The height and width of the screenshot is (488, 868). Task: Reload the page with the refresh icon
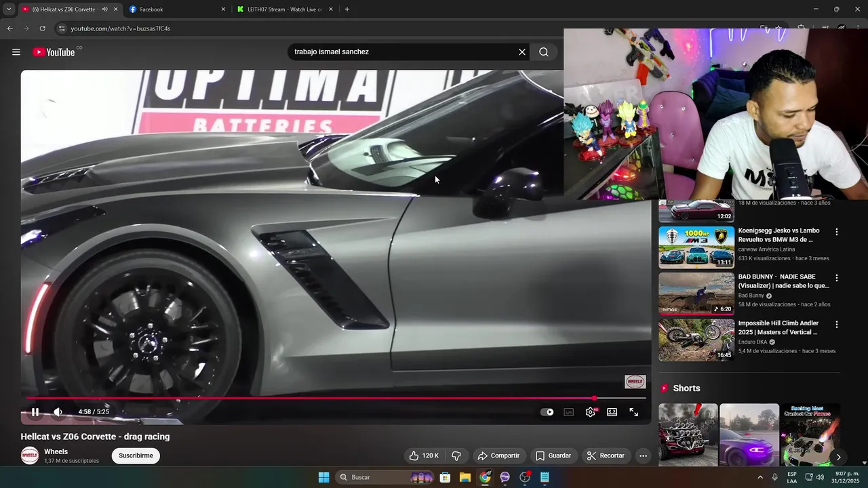click(42, 28)
